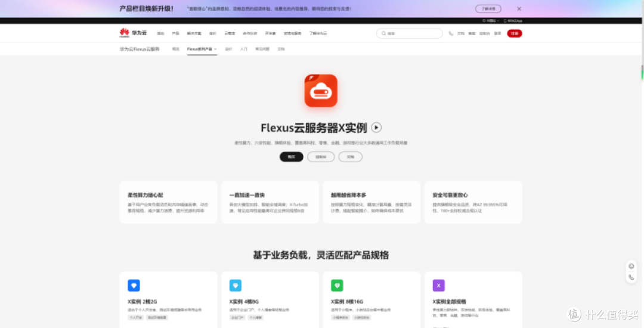Open 定价 in the main navigation
Image resolution: width=644 pixels, height=328 pixels.
coord(212,33)
